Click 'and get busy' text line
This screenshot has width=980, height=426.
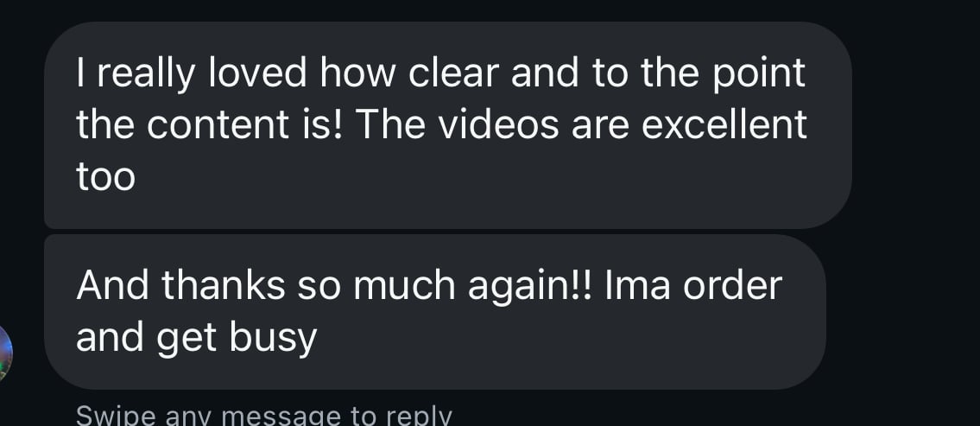(197, 339)
